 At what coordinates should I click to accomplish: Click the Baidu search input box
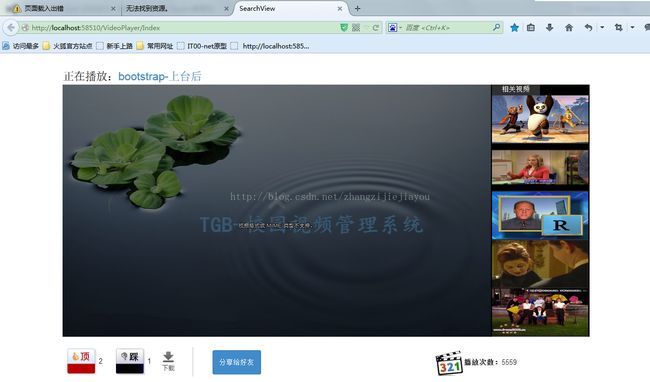coord(447,28)
